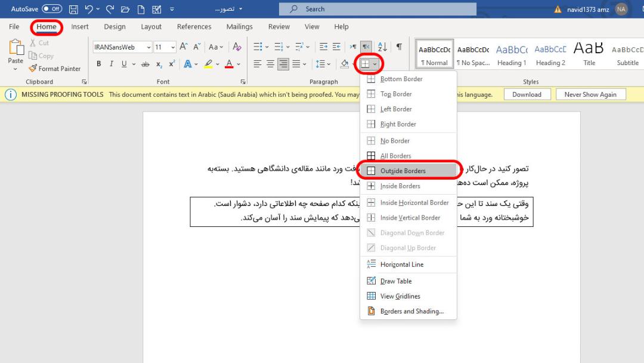Viewport: 644px width, 363px height.
Task: Open the File menu tab
Action: (x=14, y=27)
